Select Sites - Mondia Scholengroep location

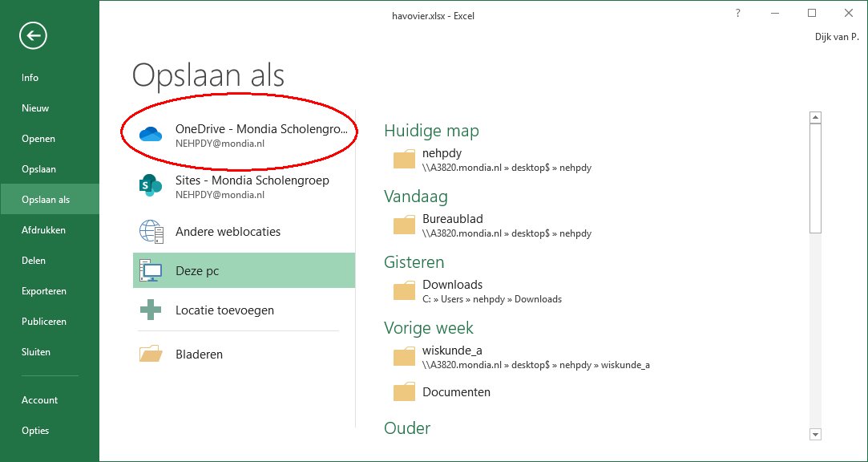(x=244, y=186)
